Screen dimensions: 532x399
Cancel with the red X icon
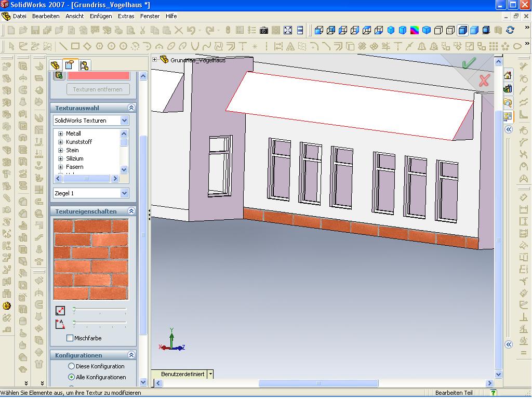pyautogui.click(x=484, y=81)
